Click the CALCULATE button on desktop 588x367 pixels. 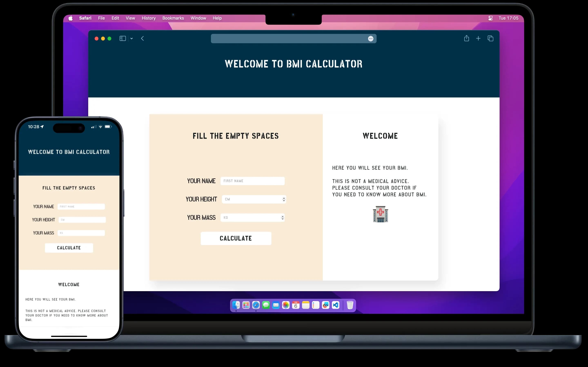point(236,238)
